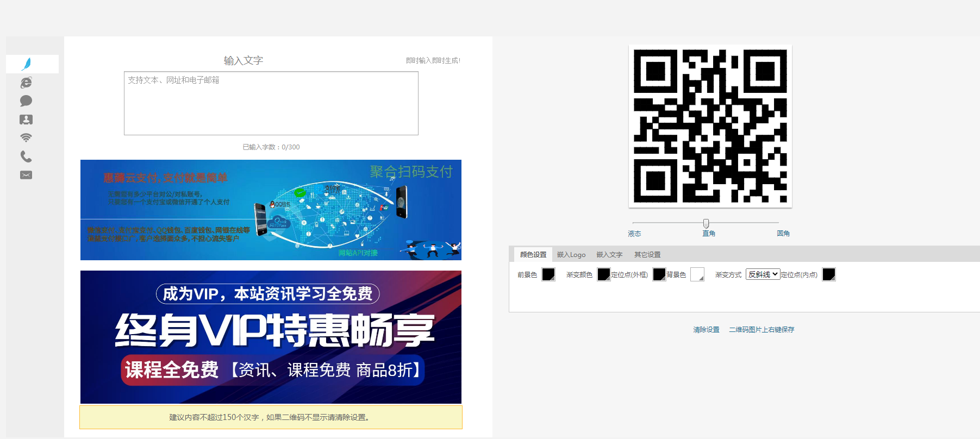Click the 渐变颜色 gradient color swatch

[603, 274]
